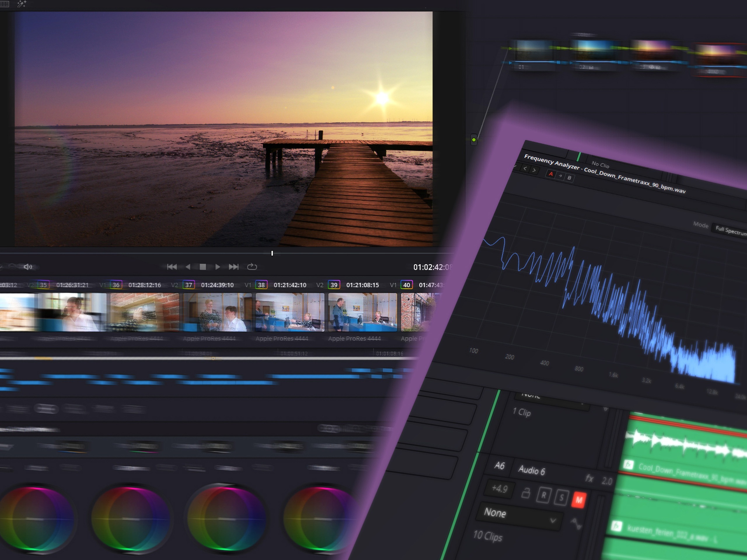The height and width of the screenshot is (560, 747).
Task: Select the clip 35 number badge
Action: pos(43,285)
